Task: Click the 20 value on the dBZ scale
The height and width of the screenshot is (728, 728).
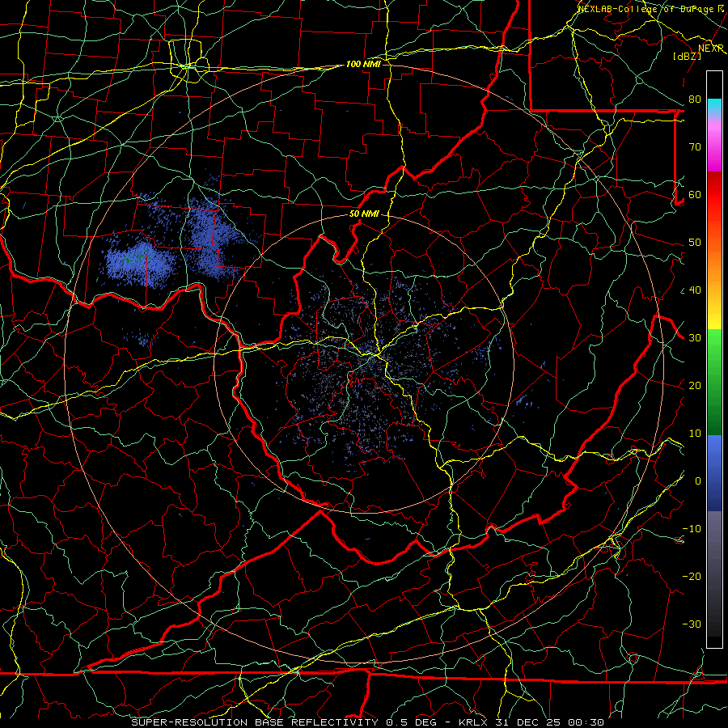Action: pyautogui.click(x=695, y=385)
